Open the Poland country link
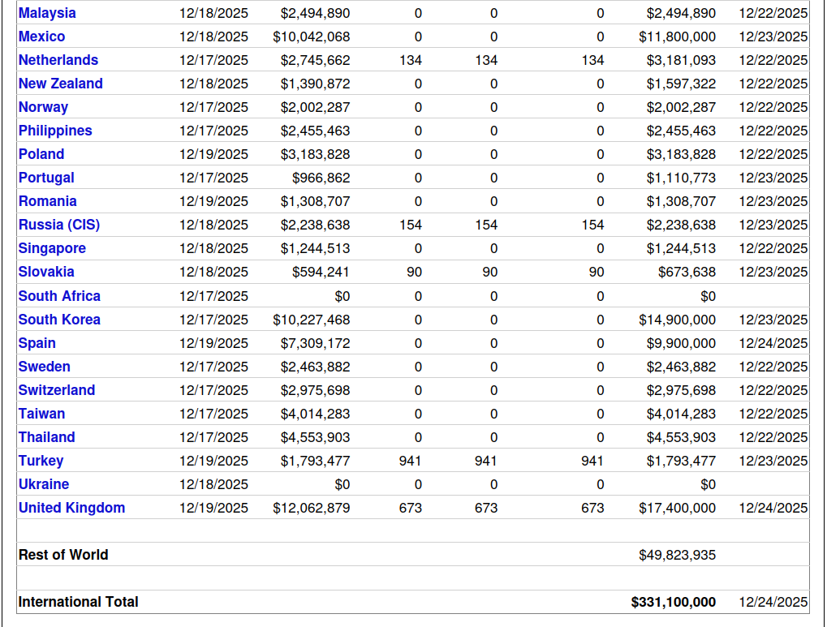The height and width of the screenshot is (627, 840). (x=41, y=154)
